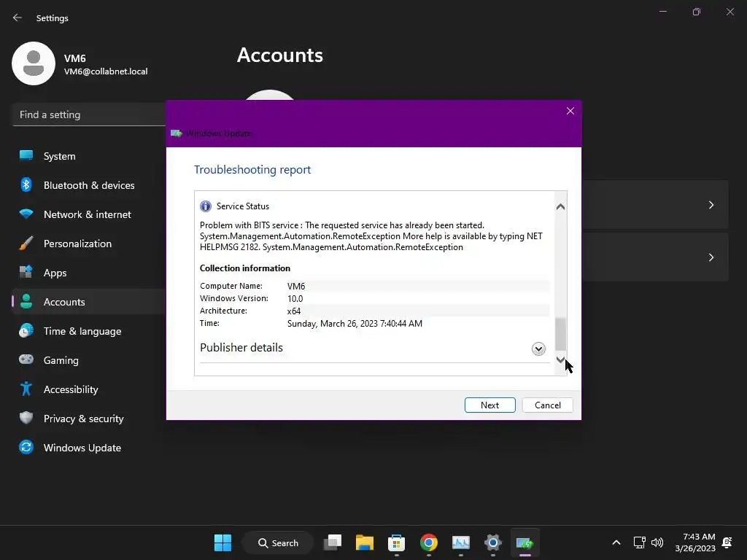This screenshot has width=747, height=560.
Task: Click the System icon in Settings sidebar
Action: click(x=26, y=156)
